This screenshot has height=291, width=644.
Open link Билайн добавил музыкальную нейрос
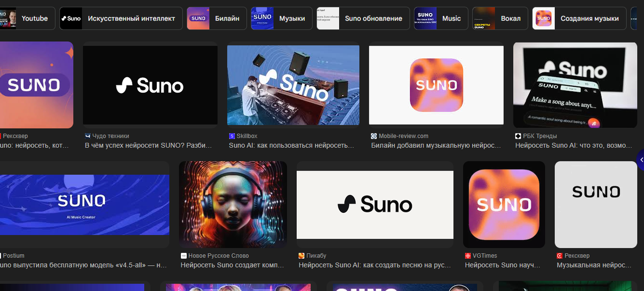coord(436,145)
